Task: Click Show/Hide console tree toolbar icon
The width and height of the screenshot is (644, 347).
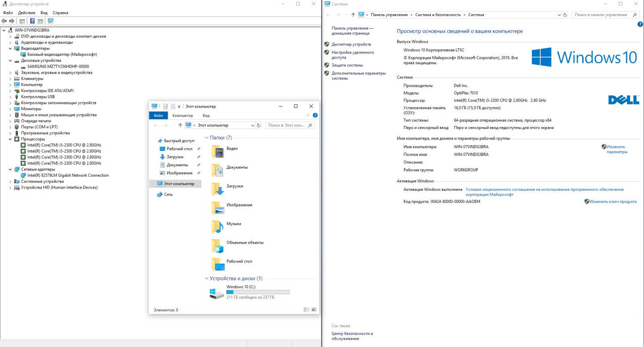Action: coord(22,21)
